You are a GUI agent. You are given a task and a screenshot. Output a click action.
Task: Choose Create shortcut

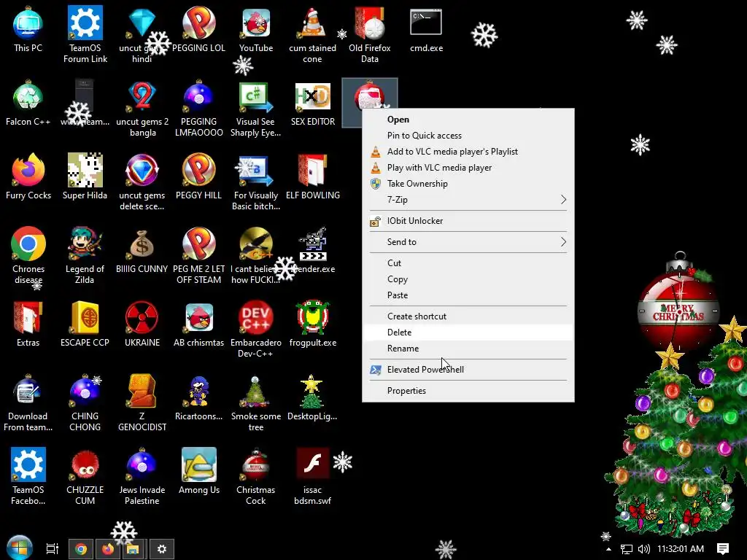point(468,316)
